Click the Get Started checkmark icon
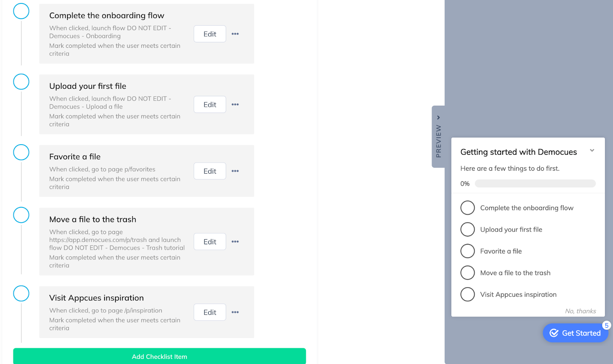The height and width of the screenshot is (364, 613). tap(554, 333)
